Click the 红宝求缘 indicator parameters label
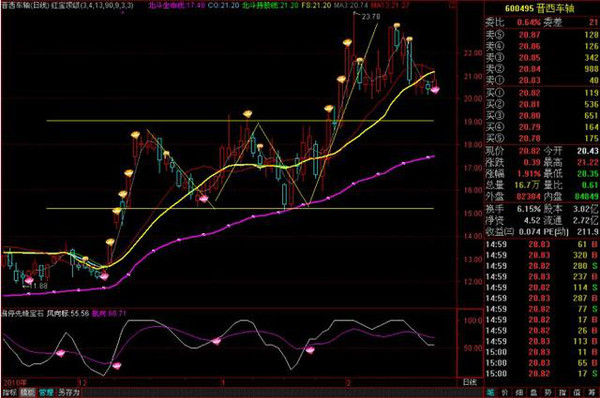The height and width of the screenshot is (398, 600). [92, 6]
